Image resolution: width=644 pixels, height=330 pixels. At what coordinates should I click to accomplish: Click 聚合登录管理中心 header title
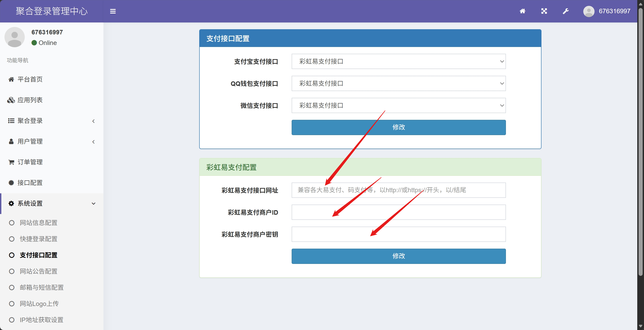pyautogui.click(x=52, y=11)
